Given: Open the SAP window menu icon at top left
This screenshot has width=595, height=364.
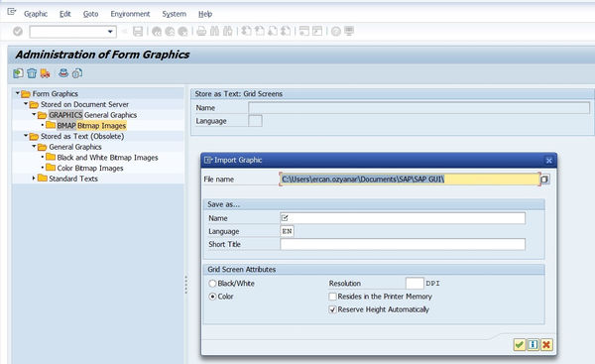Looking at the screenshot, I should [x=12, y=12].
